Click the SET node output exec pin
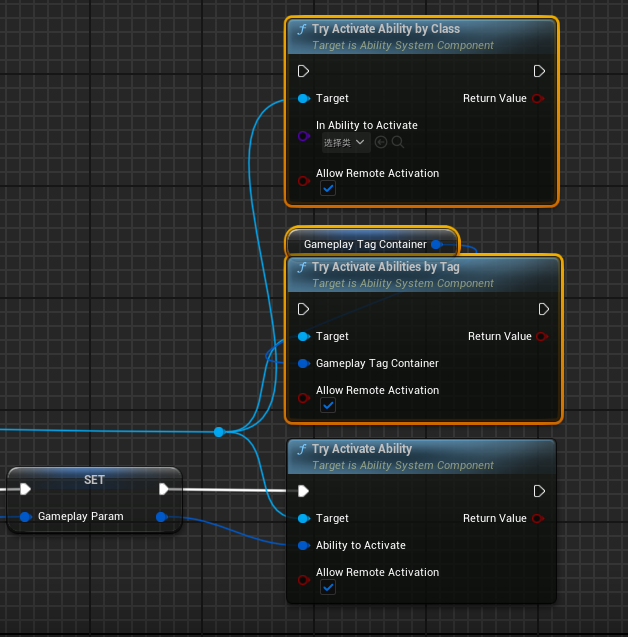This screenshot has width=628, height=637. tap(164, 489)
